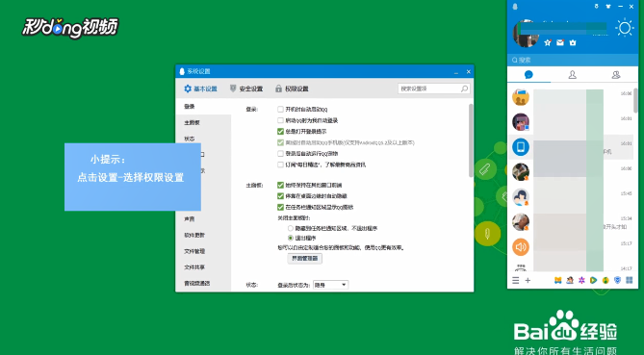This screenshot has height=355, width=644.
Task: Open the yellow game icon in QQ bottom bar
Action: [x=557, y=280]
